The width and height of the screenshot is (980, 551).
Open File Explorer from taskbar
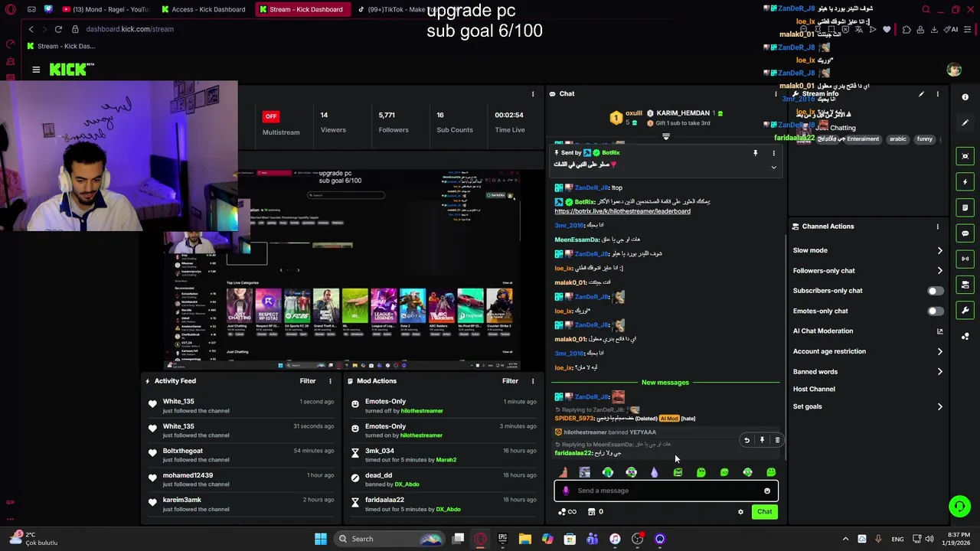[524, 539]
